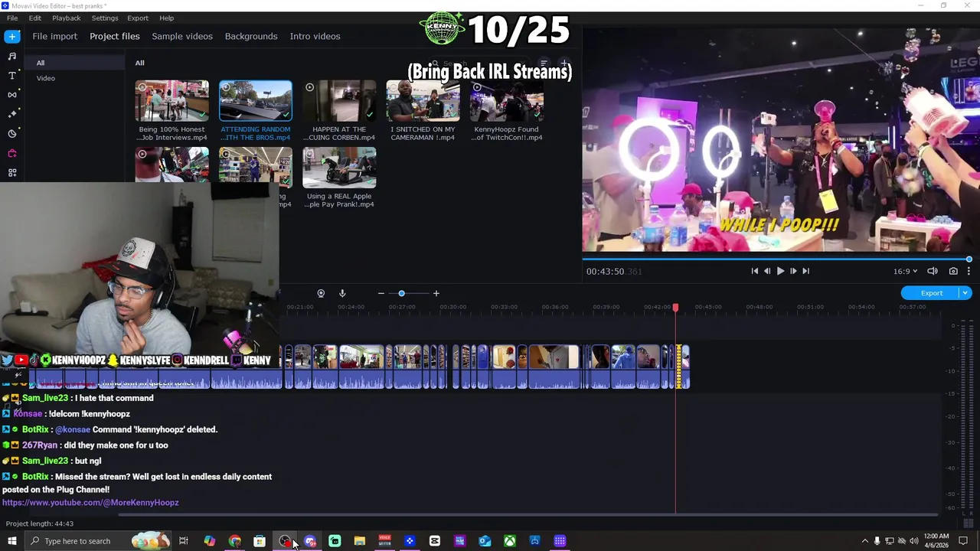
Task: Click the microphone voiceover icon
Action: coord(342,293)
